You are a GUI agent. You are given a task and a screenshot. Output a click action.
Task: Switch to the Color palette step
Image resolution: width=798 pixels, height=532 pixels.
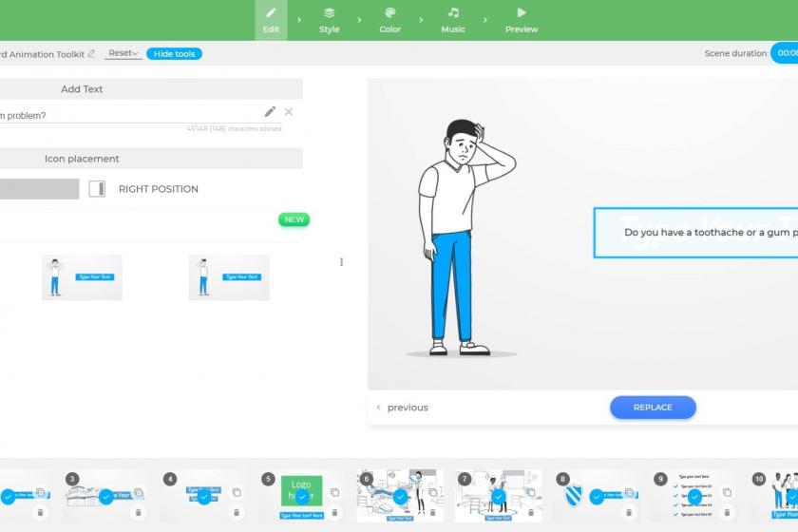point(389,20)
